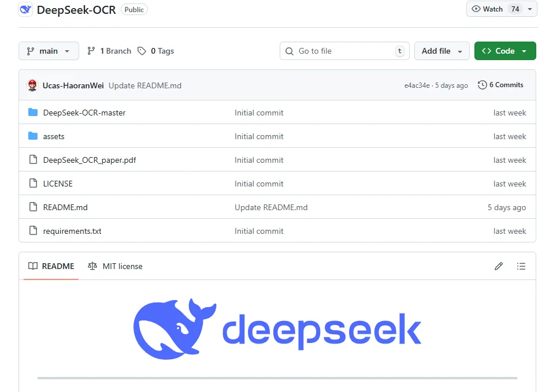Click the deepseek logo image in README
The image size is (538, 392).
[277, 329]
